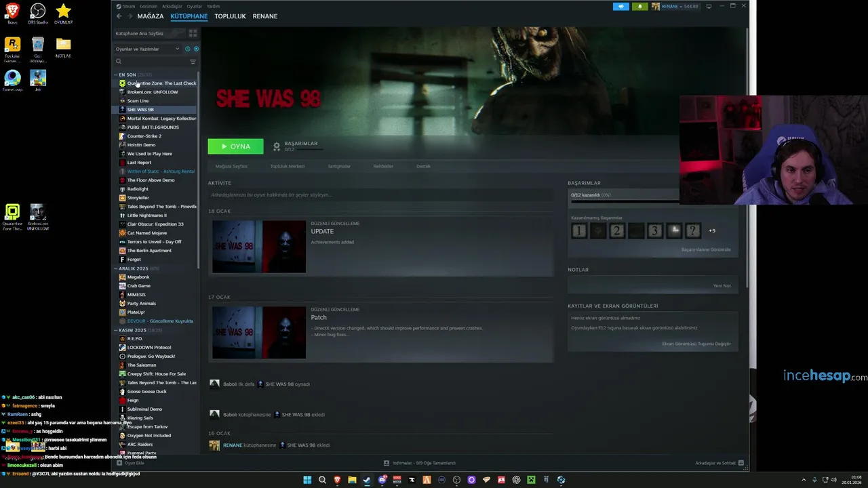Open Brave browser from taskbar

coord(337,480)
